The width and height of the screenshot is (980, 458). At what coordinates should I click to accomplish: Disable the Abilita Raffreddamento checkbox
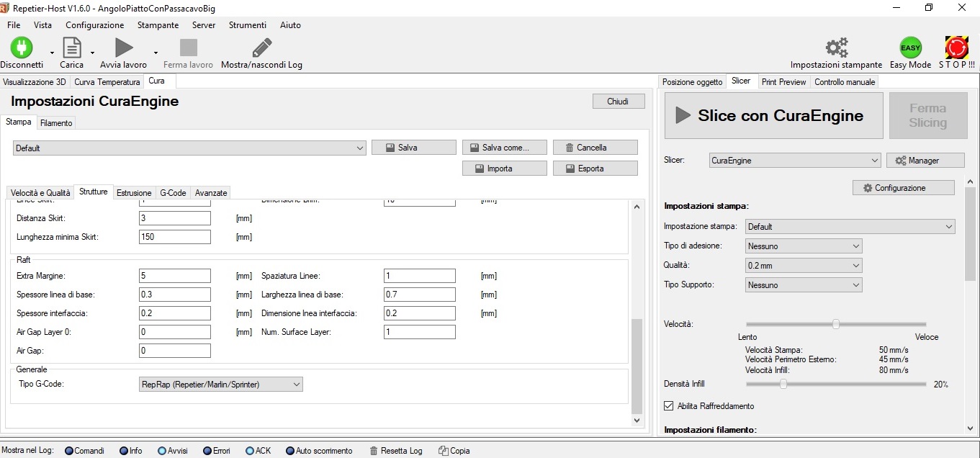tap(668, 406)
